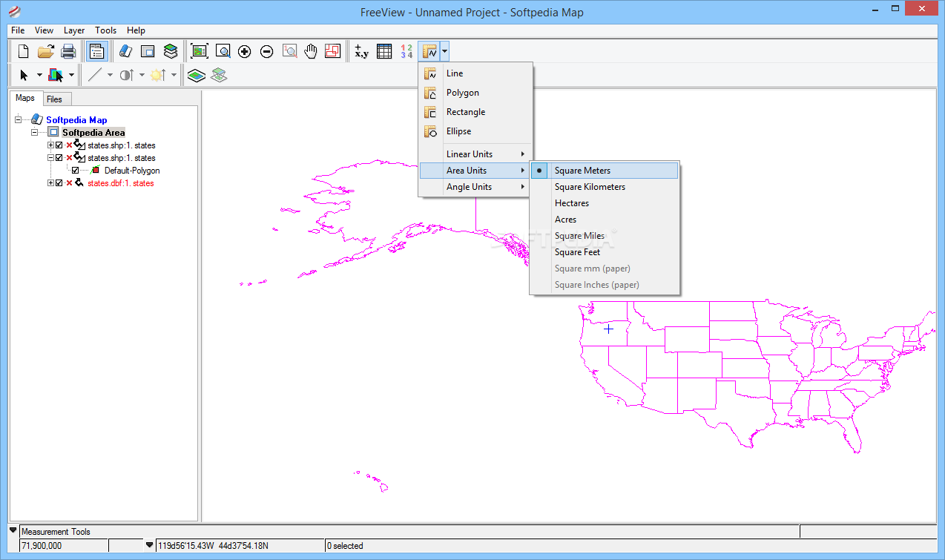Open the View menu
The width and height of the screenshot is (945, 560).
[x=44, y=30]
